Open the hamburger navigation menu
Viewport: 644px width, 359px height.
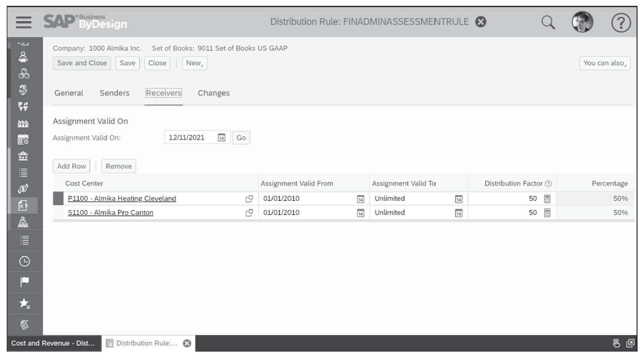pyautogui.click(x=23, y=22)
